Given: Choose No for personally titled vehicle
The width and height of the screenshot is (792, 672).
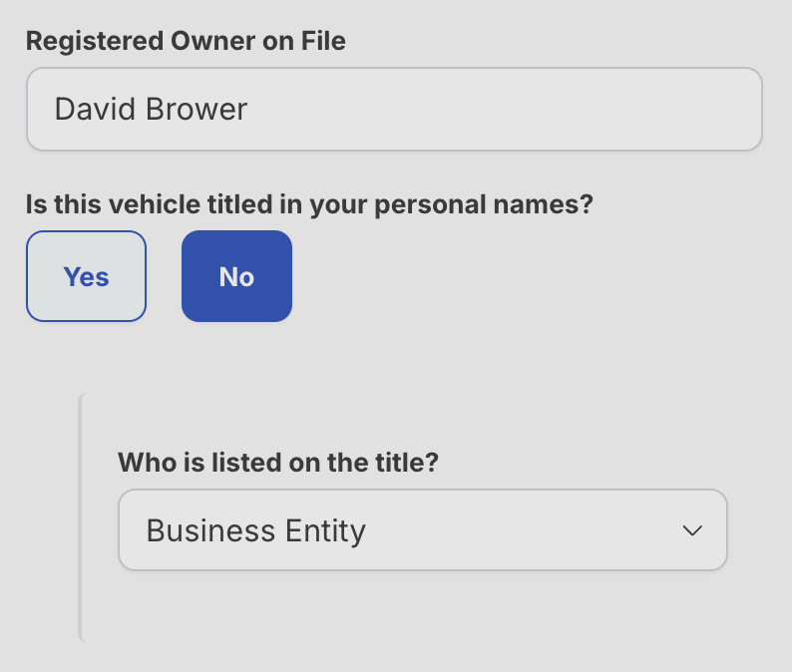Looking at the screenshot, I should [x=236, y=276].
